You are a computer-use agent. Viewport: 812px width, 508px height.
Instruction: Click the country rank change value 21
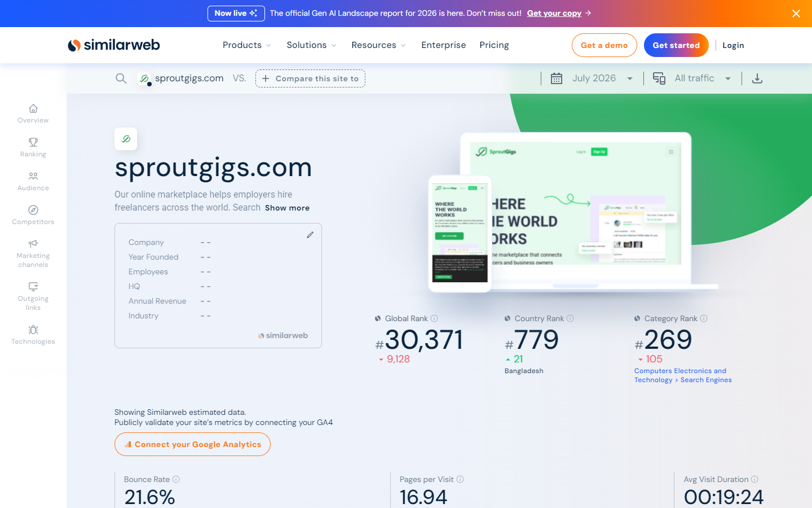click(518, 359)
